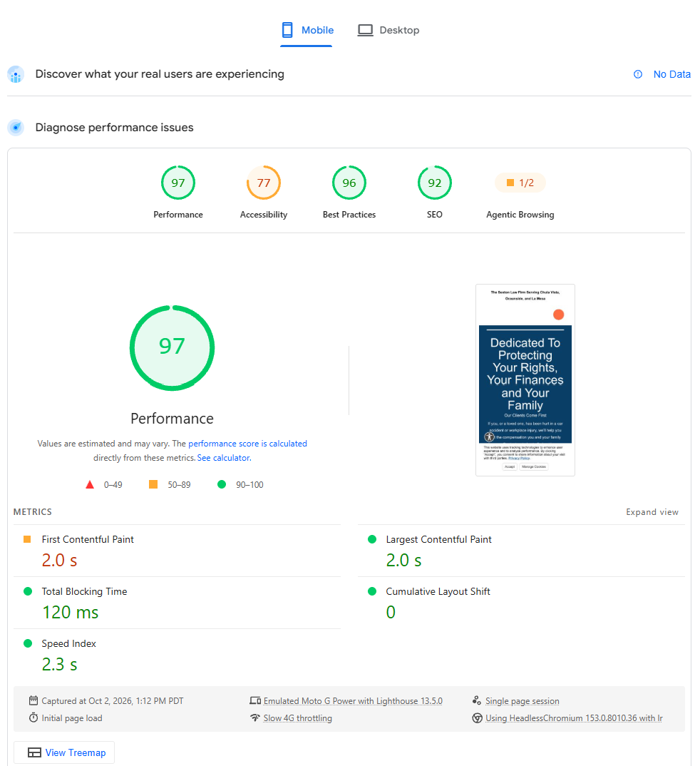Click the 2.3 s Speed Index value
700x766 pixels.
60,665
